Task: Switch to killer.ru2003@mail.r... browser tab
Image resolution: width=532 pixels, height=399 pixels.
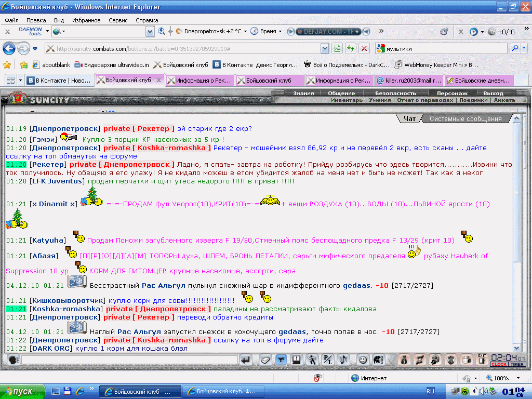Action: click(409, 81)
